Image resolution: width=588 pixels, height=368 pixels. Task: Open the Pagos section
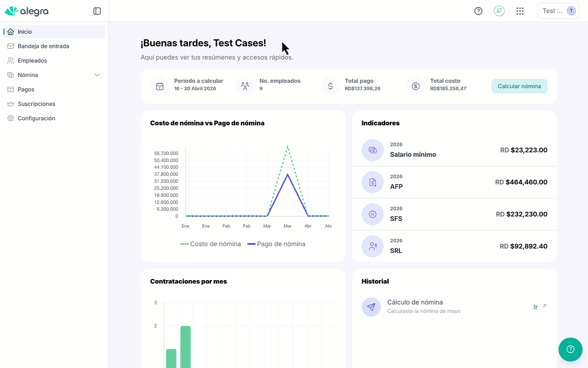(x=54, y=89)
